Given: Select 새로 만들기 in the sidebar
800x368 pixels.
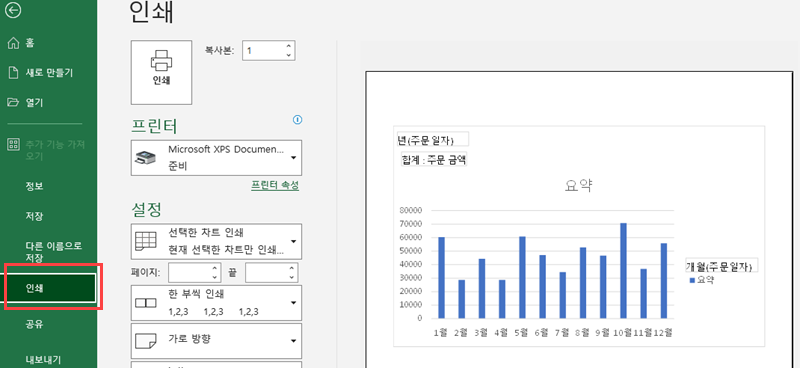Looking at the screenshot, I should pos(48,73).
